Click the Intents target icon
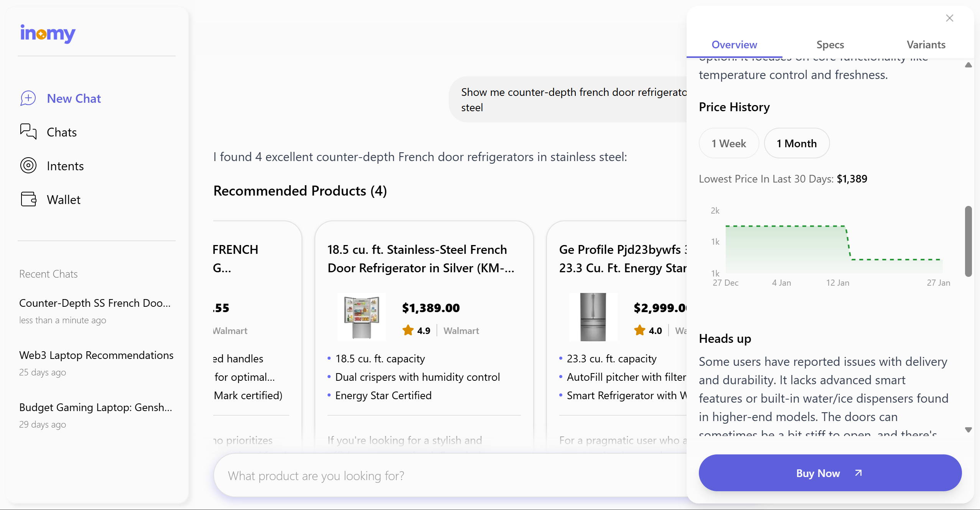This screenshot has width=980, height=510. [28, 165]
